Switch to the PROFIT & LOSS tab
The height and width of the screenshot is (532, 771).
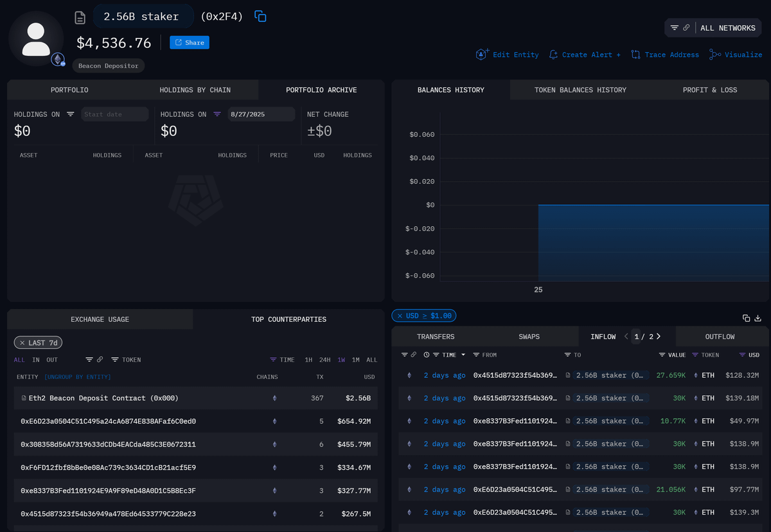coord(709,90)
